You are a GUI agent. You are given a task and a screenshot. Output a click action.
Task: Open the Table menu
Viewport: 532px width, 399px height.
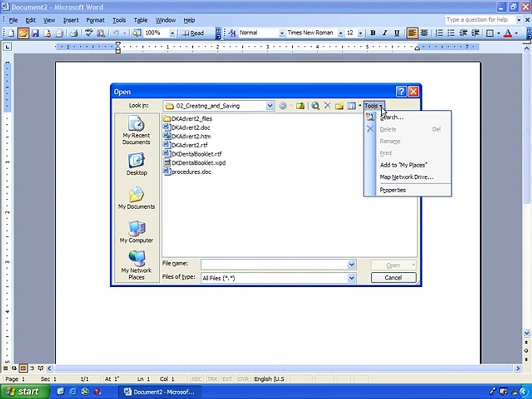pyautogui.click(x=140, y=21)
